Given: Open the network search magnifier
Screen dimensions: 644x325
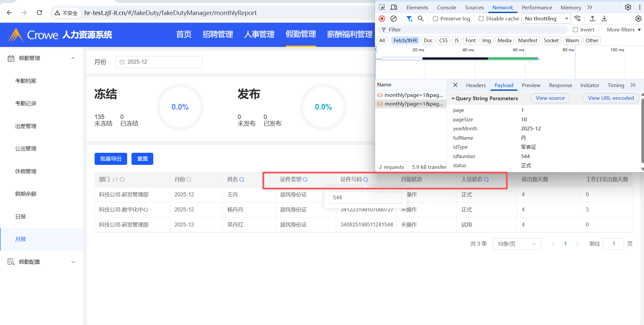Looking at the screenshot, I should 421,19.
